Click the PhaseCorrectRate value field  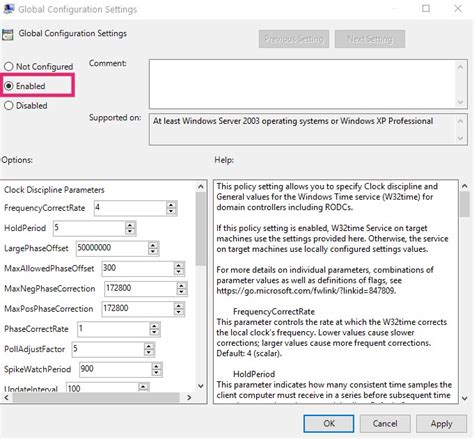click(x=113, y=329)
